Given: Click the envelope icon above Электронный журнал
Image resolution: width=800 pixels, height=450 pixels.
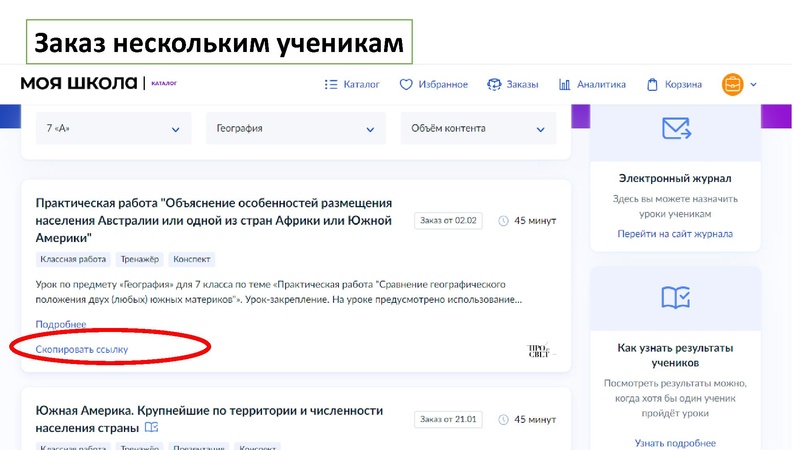Looking at the screenshot, I should [676, 128].
